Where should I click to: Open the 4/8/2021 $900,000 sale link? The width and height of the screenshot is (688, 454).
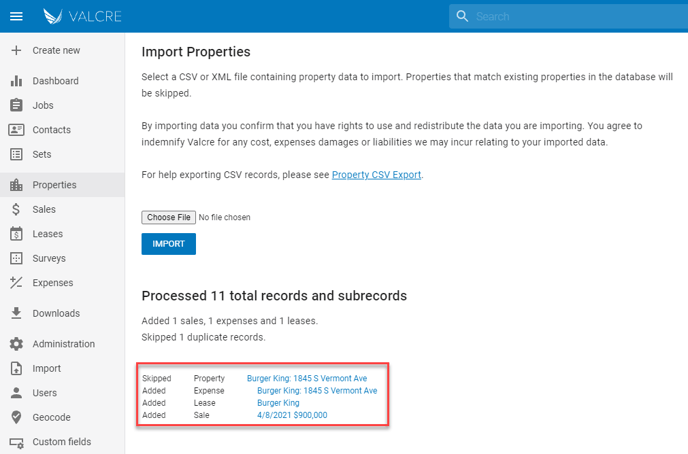[x=292, y=415]
